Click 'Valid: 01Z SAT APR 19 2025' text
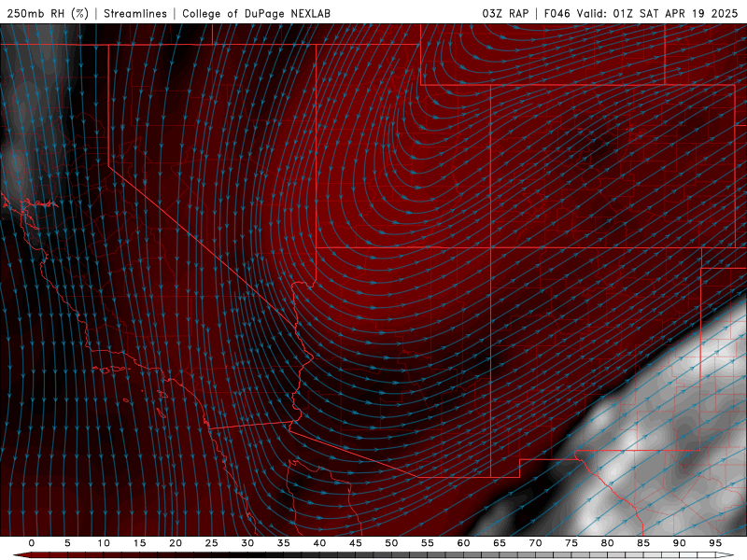747x560 pixels. 657,14
